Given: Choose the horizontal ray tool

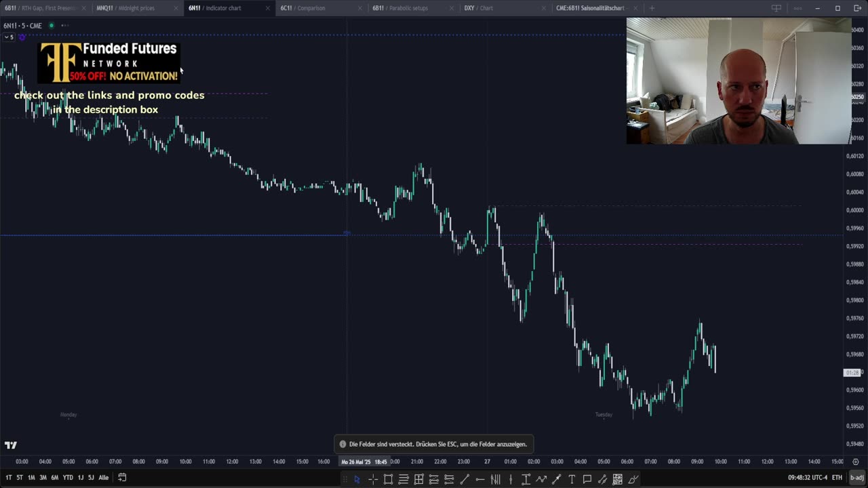Looking at the screenshot, I should coord(480,479).
